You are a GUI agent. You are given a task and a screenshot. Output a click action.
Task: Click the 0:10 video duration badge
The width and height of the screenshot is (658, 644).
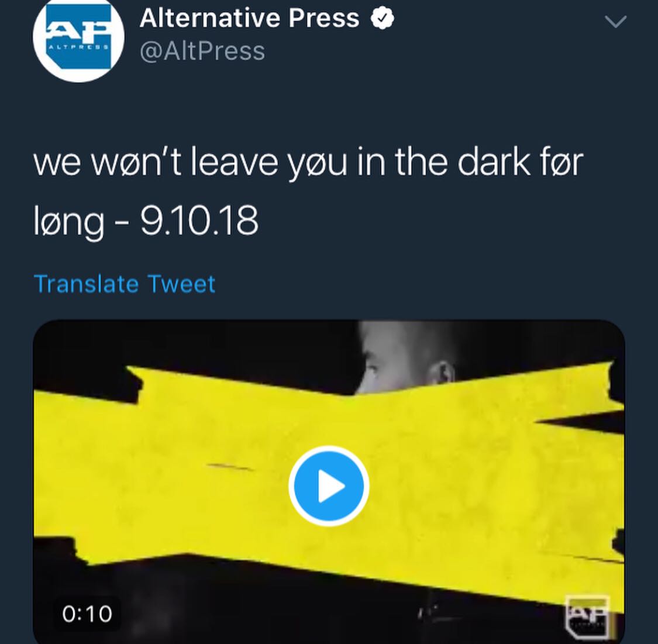pos(87,614)
